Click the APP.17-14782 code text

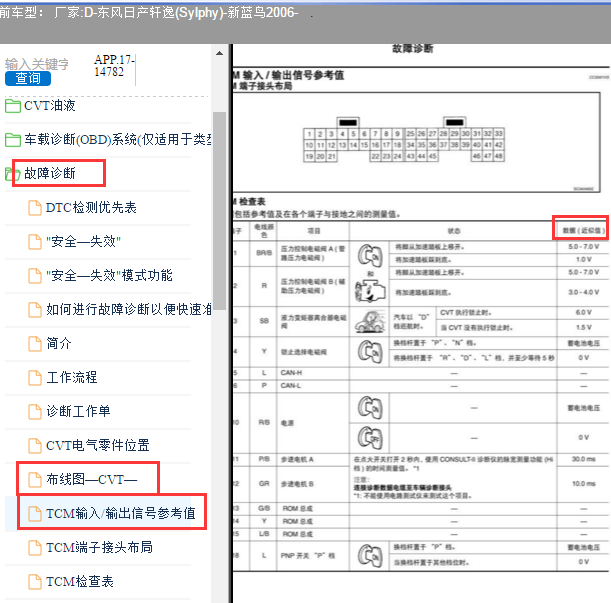click(x=114, y=65)
